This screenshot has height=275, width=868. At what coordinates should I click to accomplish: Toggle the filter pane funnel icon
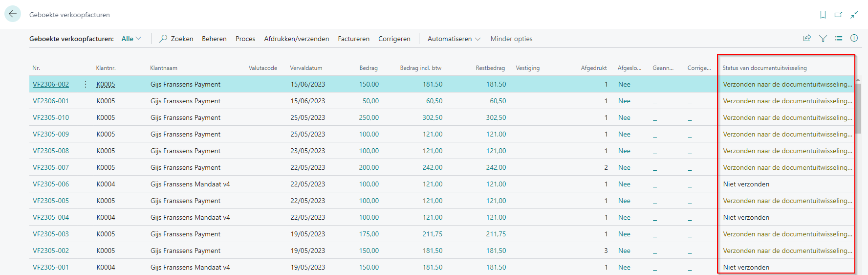(823, 38)
